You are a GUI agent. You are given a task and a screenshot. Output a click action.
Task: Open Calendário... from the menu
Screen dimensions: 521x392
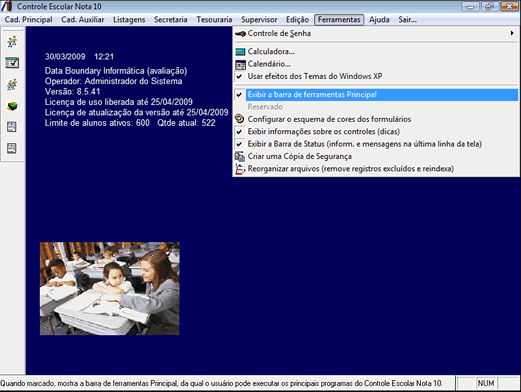pyautogui.click(x=376, y=64)
